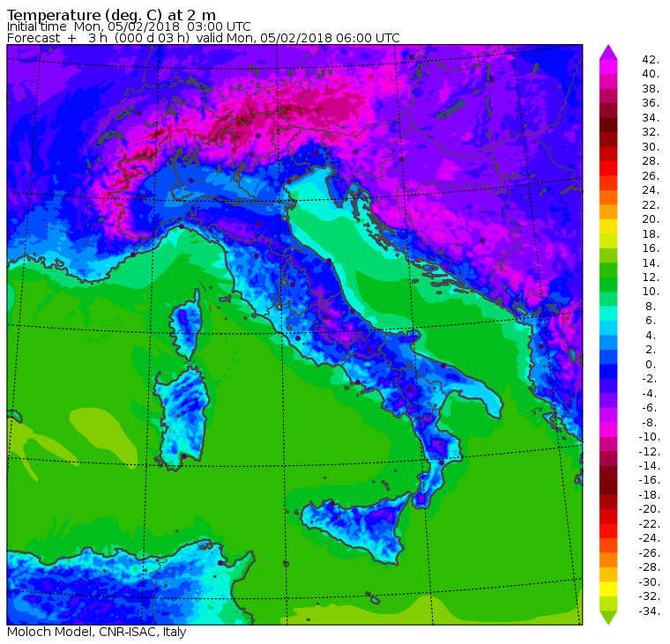Click the "Moloch Model, CNR-ISAC, Italy" credit text

[x=97, y=632]
